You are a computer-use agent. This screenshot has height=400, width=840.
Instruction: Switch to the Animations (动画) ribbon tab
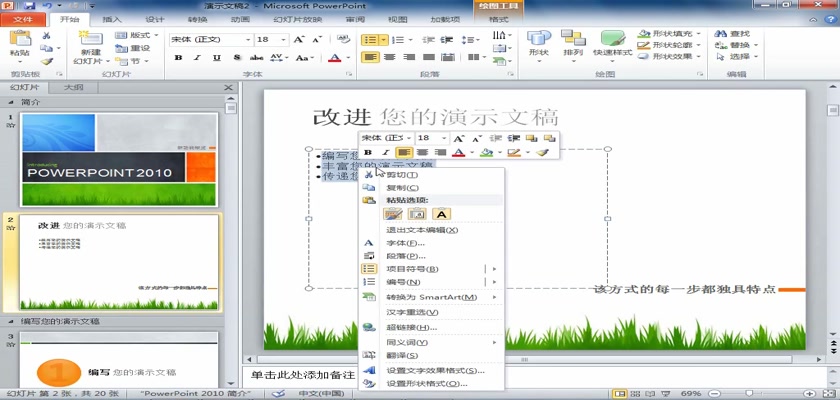pyautogui.click(x=240, y=20)
